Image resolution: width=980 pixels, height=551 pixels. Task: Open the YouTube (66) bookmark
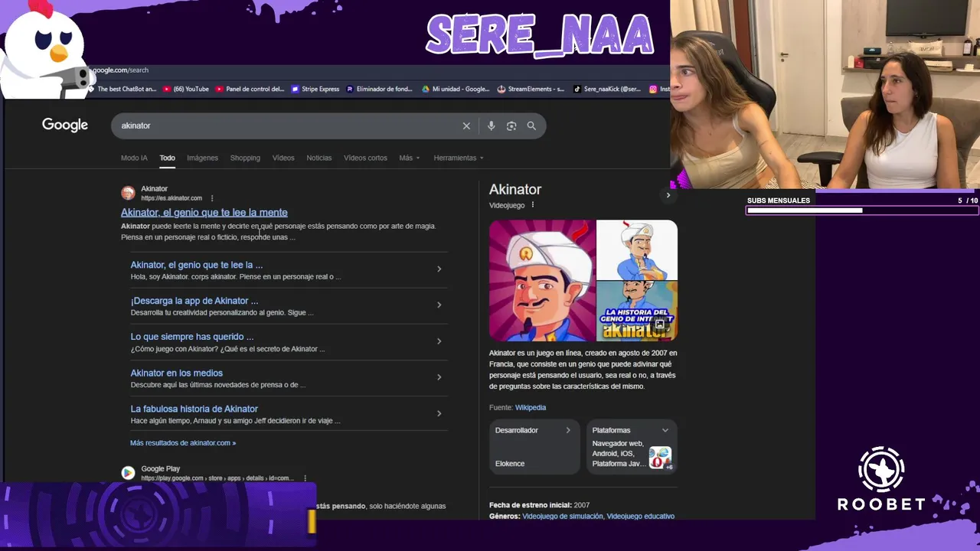186,89
